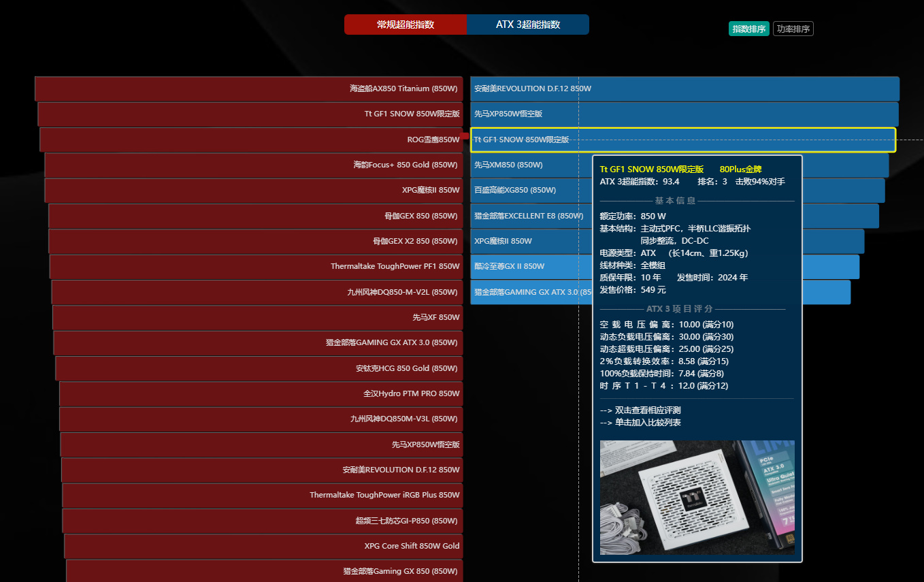Click the blue 先马XP850W悟空版 bar
924x582 pixels.
(684, 114)
